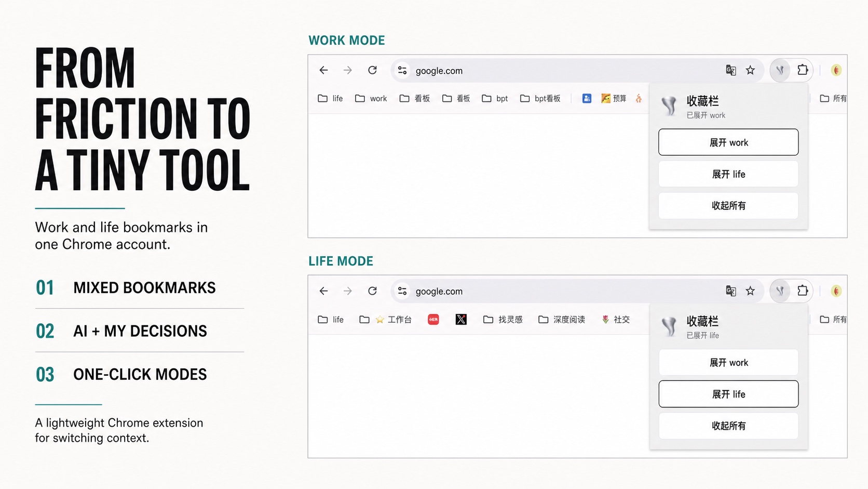
Task: Click 展开 life button in Life Mode popup
Action: [728, 394]
